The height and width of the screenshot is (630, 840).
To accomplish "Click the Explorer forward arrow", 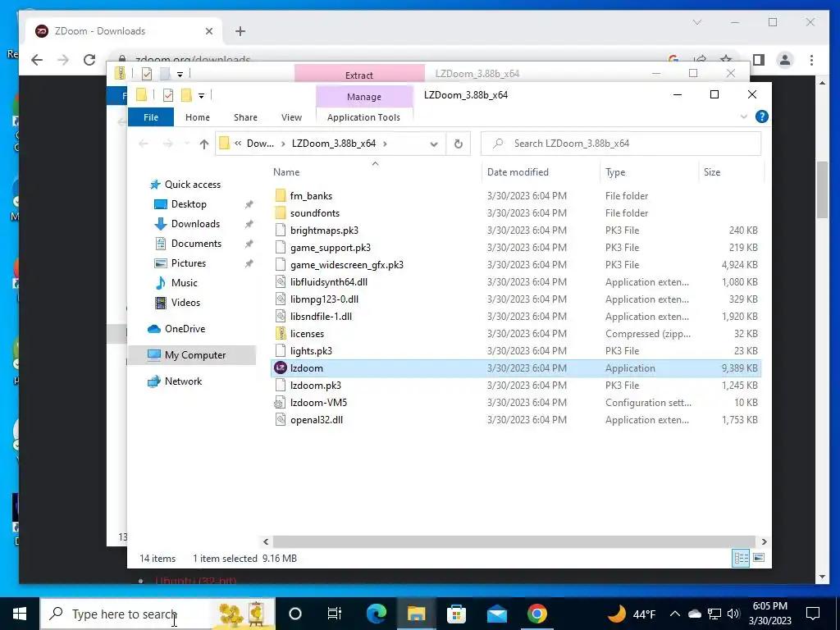I will 167,144.
